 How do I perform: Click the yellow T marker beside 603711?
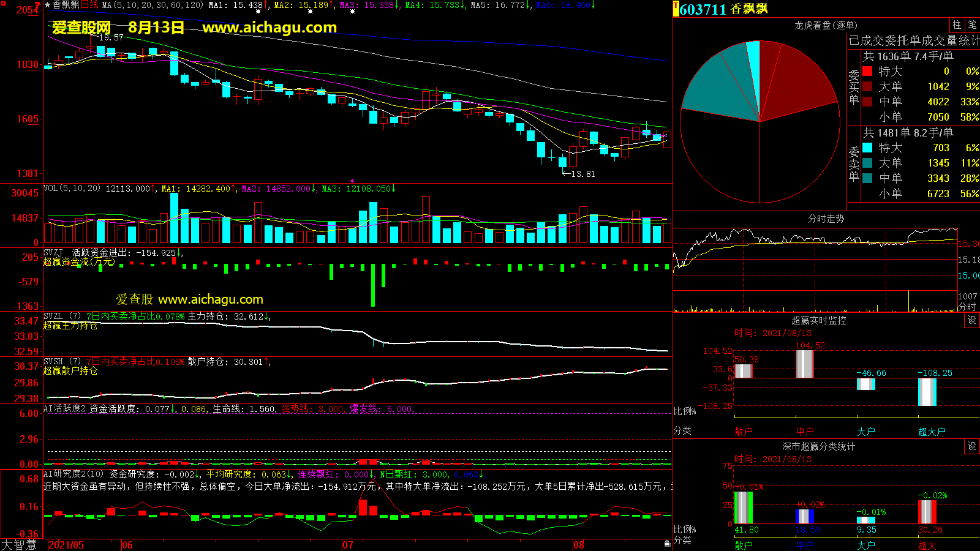[676, 9]
